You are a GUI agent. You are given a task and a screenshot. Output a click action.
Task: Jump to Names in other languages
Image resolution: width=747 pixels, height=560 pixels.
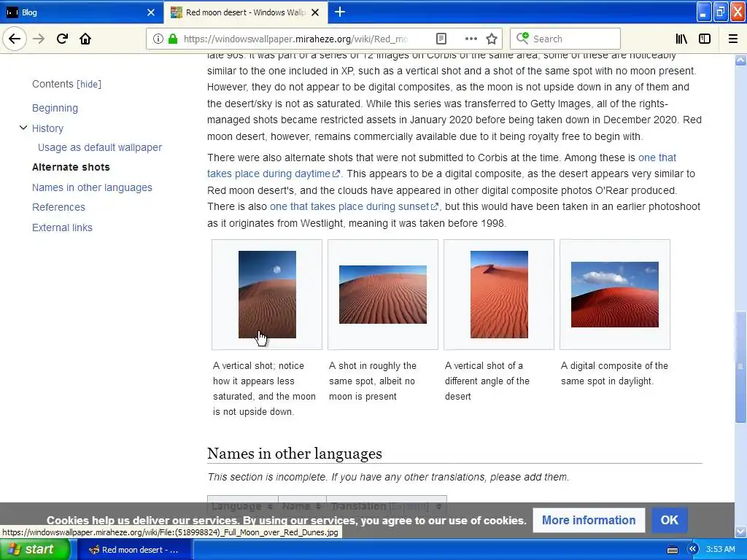(92, 187)
